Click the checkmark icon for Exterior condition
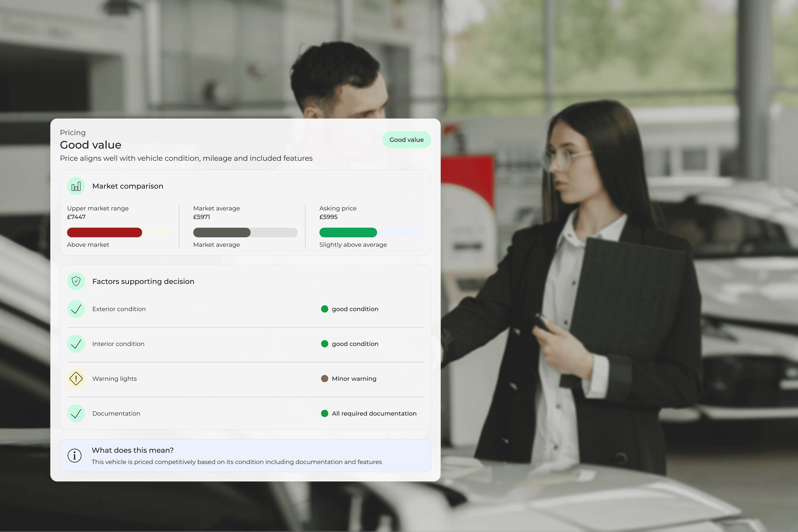Image resolution: width=798 pixels, height=532 pixels. point(76,309)
